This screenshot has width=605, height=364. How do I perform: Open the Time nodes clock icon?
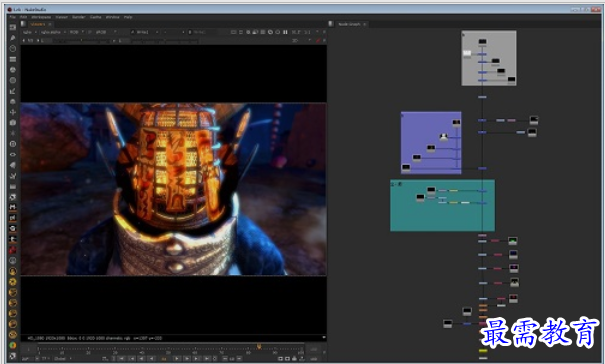coord(13,49)
